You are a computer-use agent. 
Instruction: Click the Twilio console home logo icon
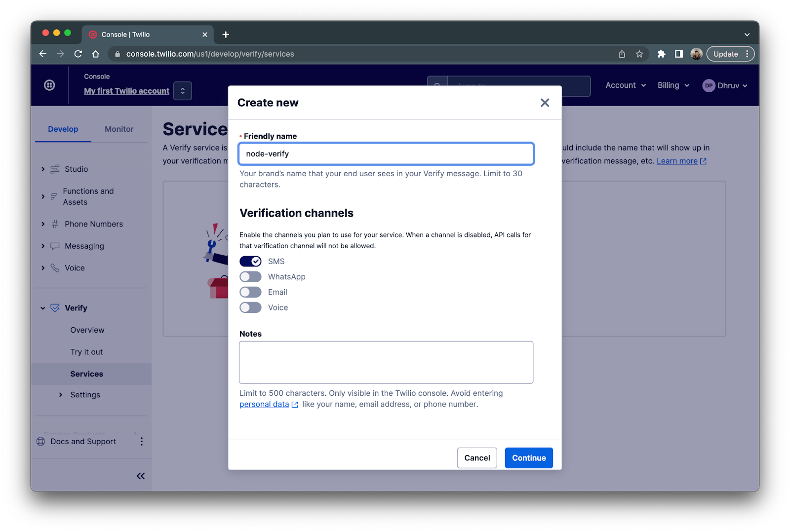(49, 85)
